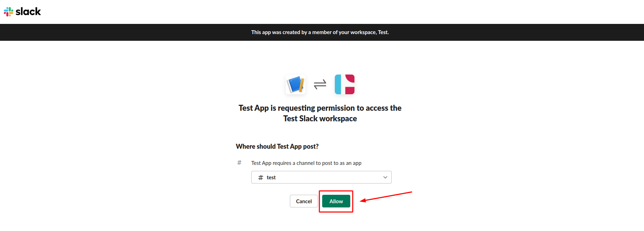Click the Test App blue notebook icon

pos(296,84)
